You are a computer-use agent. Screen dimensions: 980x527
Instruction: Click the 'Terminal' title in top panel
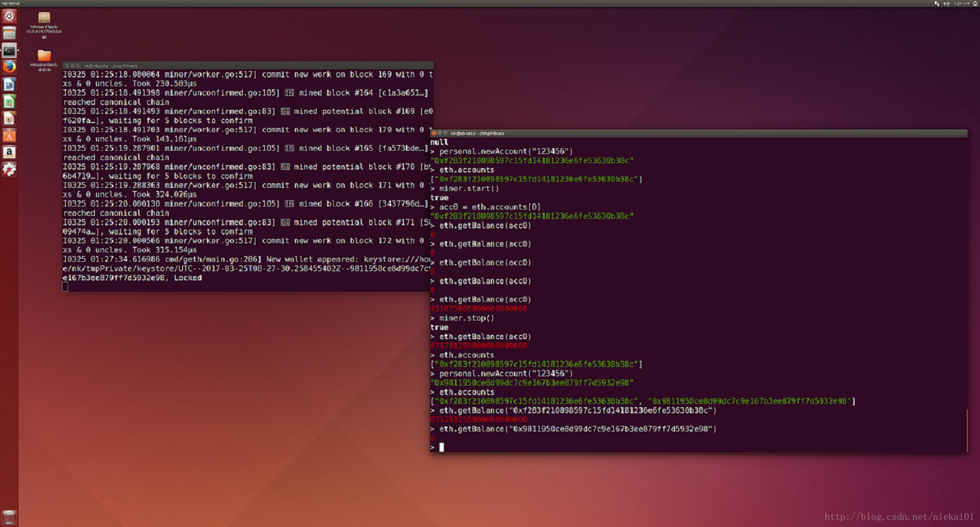pos(10,3)
